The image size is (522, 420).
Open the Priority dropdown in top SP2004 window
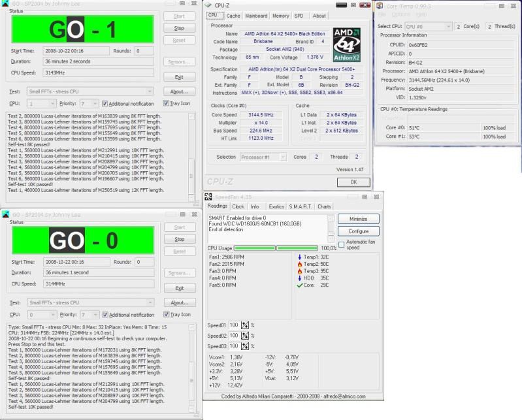pos(90,103)
